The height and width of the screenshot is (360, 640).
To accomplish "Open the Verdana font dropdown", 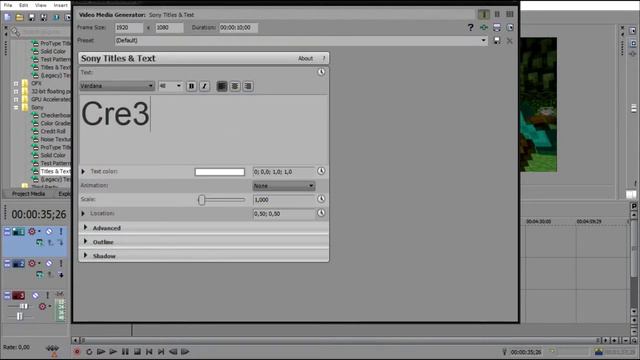I will [x=117, y=86].
